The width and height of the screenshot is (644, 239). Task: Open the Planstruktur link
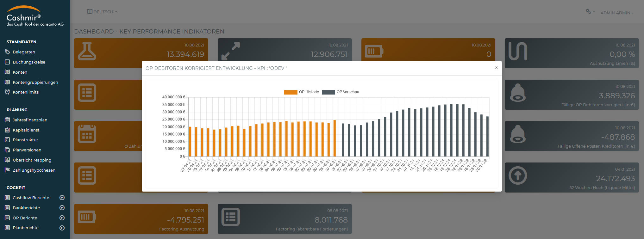pyautogui.click(x=25, y=140)
